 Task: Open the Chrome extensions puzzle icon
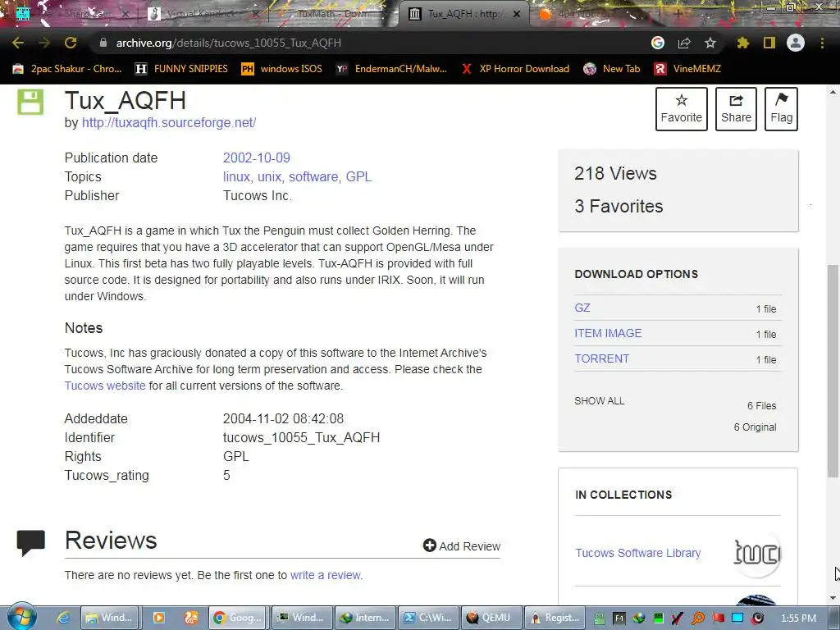coord(742,43)
